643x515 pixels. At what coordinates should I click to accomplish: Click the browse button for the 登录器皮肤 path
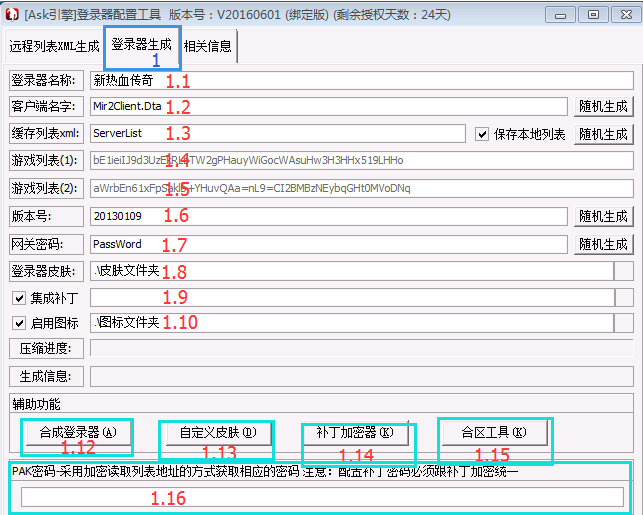(x=624, y=271)
